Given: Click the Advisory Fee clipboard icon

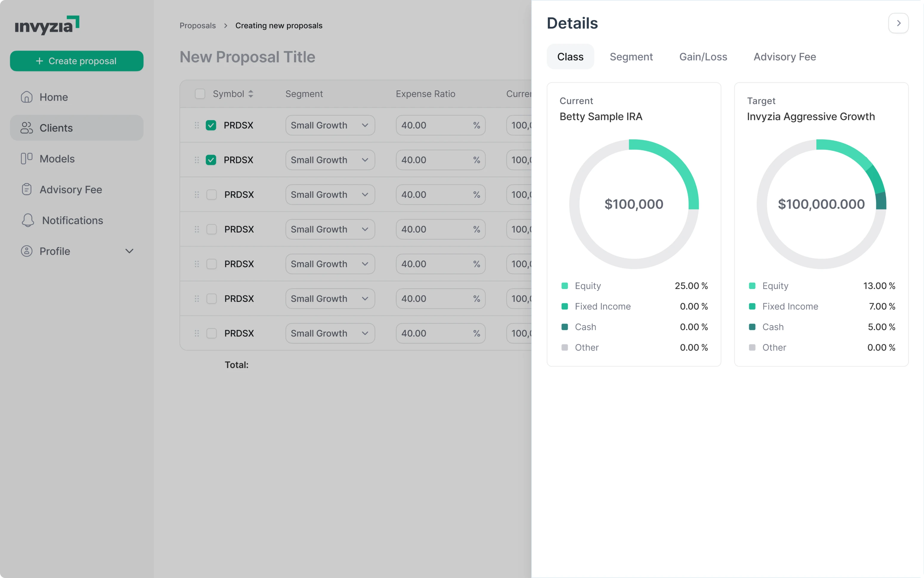Looking at the screenshot, I should coord(26,189).
